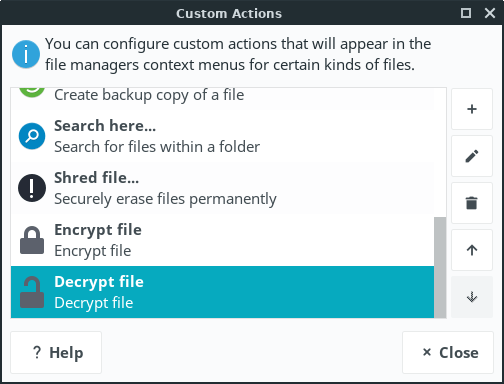Delete the selected action with the trash icon
Viewport: 504px width, 384px height.
tap(472, 203)
